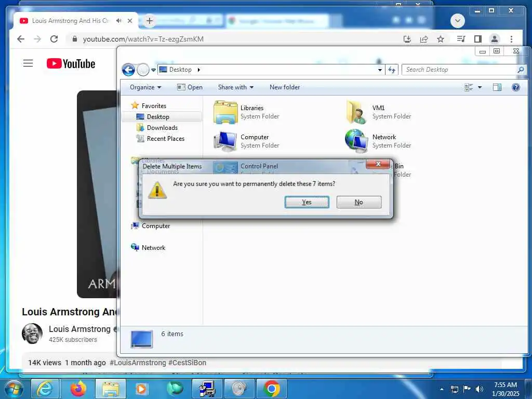
Task: Switch to Windows Explorer taskbar button
Action: click(x=111, y=389)
